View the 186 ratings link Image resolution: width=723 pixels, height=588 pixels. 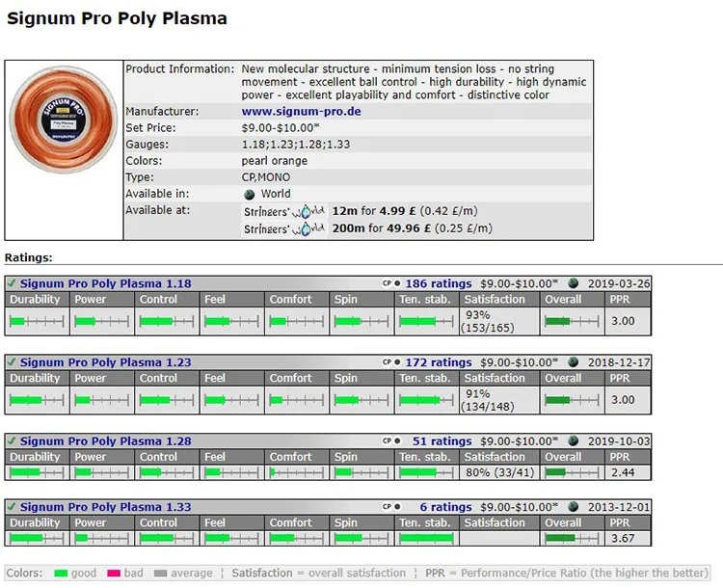(x=439, y=283)
